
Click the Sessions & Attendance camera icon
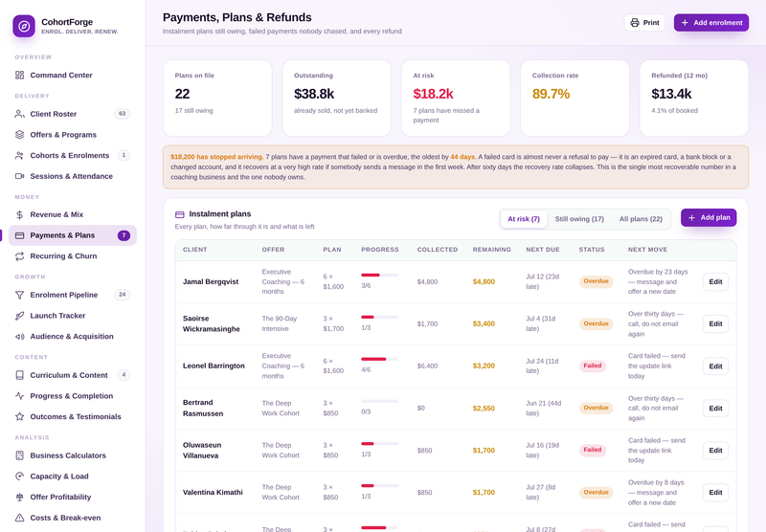[19, 176]
